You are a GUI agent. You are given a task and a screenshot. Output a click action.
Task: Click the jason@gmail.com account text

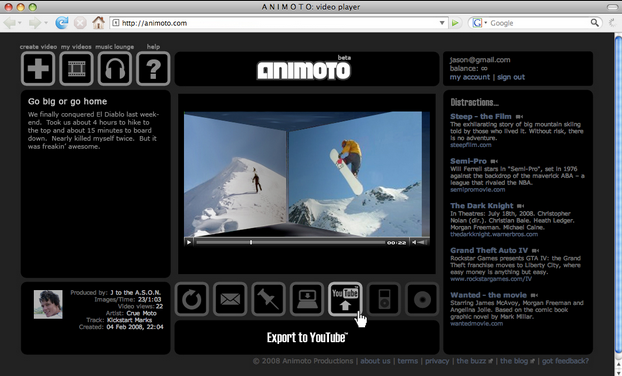[x=480, y=60]
